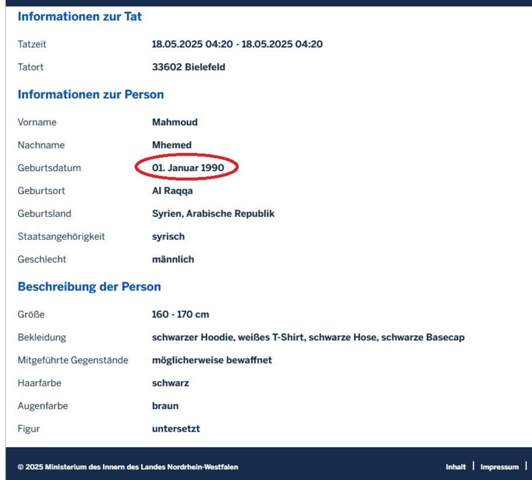
Task: Click the Ministerium des Innern copyright text
Action: click(128, 467)
